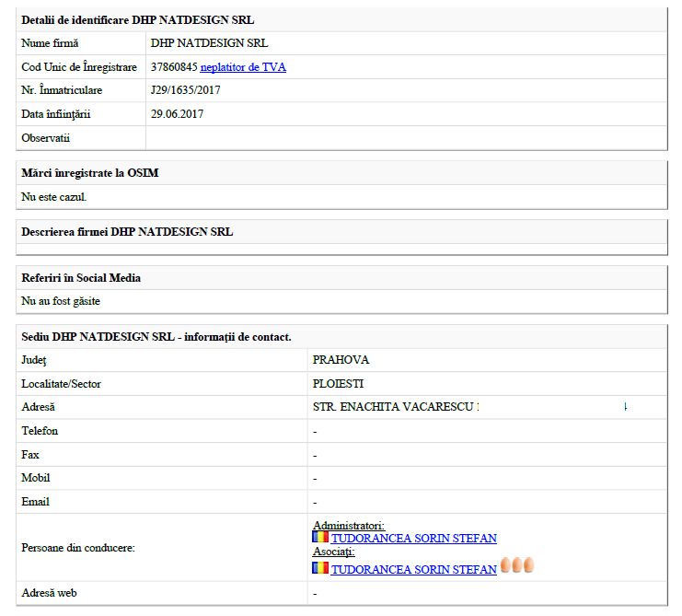Click the locality value PLOIESTI
682x616 pixels.
point(338,384)
